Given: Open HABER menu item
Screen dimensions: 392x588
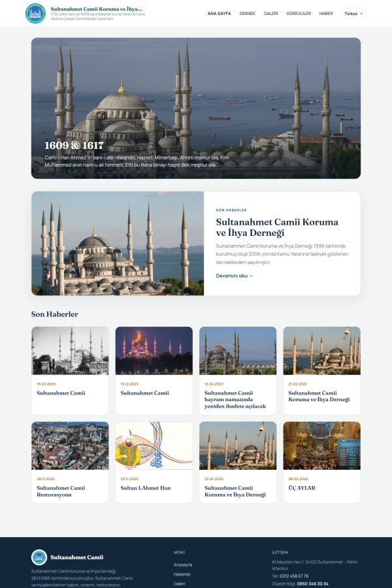Looking at the screenshot, I should coord(326,14).
